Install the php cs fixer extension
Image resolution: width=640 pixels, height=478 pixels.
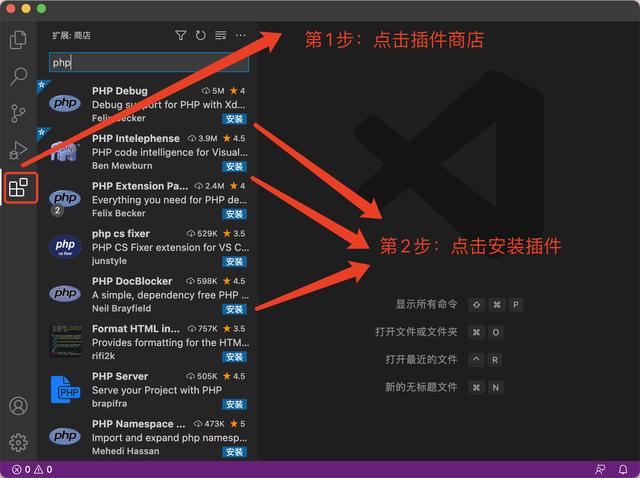pyautogui.click(x=234, y=262)
